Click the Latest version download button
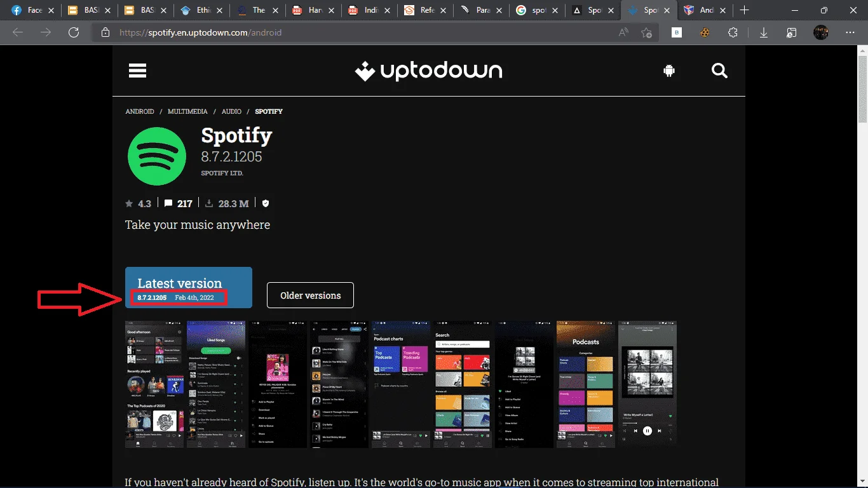The height and width of the screenshot is (488, 868). (x=189, y=287)
